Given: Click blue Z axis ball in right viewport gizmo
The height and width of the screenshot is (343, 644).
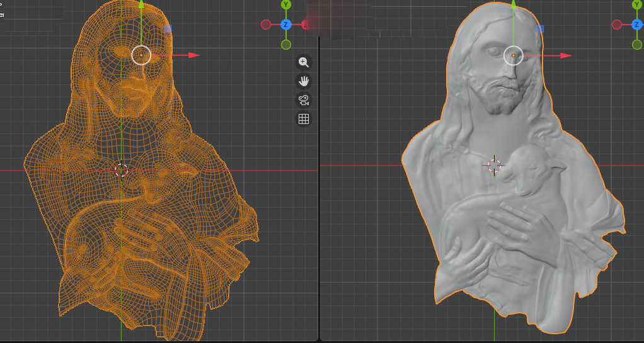Looking at the screenshot, I should 637,25.
